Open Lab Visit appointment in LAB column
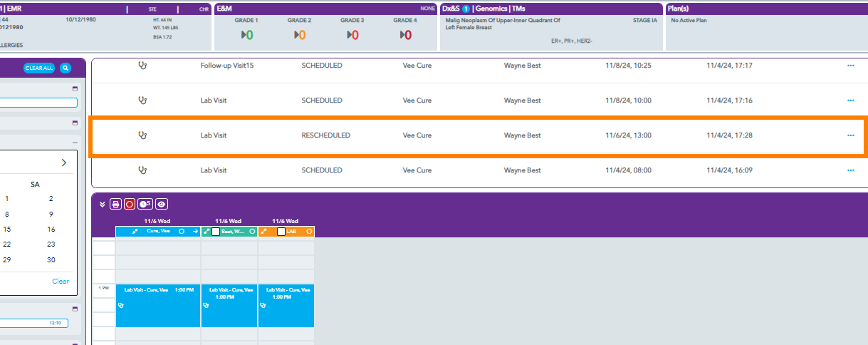Screen dimensions: 868x345 tap(286, 305)
